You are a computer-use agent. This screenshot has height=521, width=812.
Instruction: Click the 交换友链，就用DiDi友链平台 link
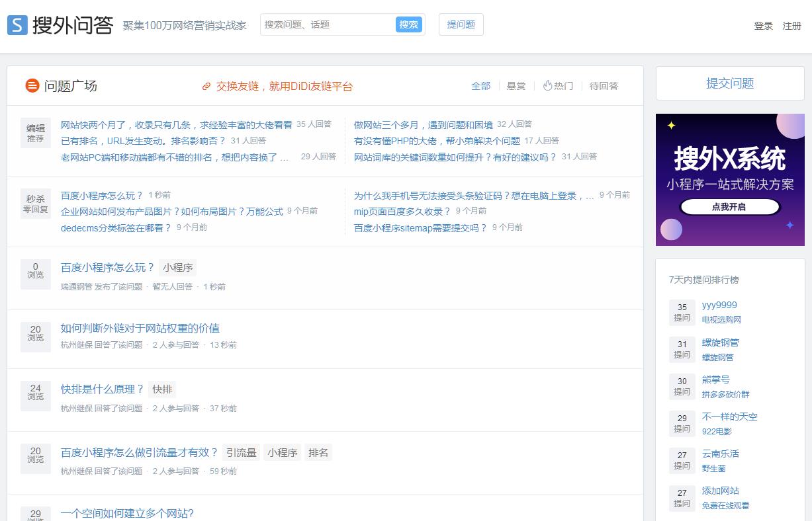point(284,87)
